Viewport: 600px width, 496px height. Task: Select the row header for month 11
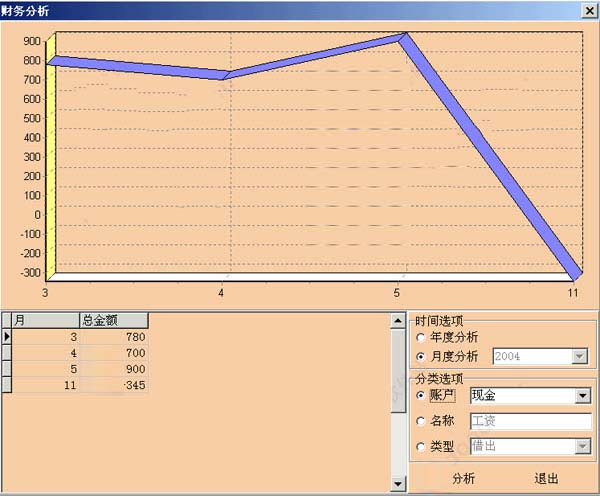(x=7, y=385)
